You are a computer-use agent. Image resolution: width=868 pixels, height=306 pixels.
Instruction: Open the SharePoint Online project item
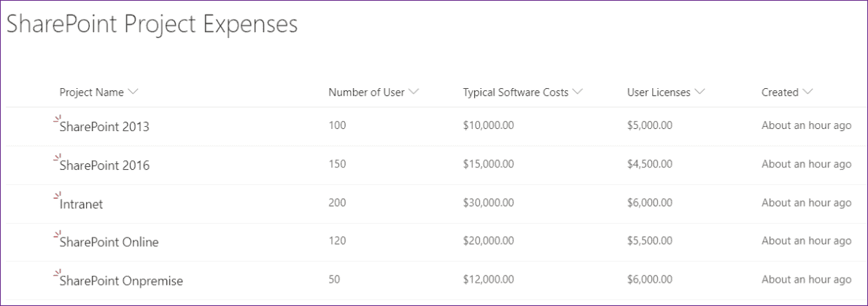coord(109,242)
